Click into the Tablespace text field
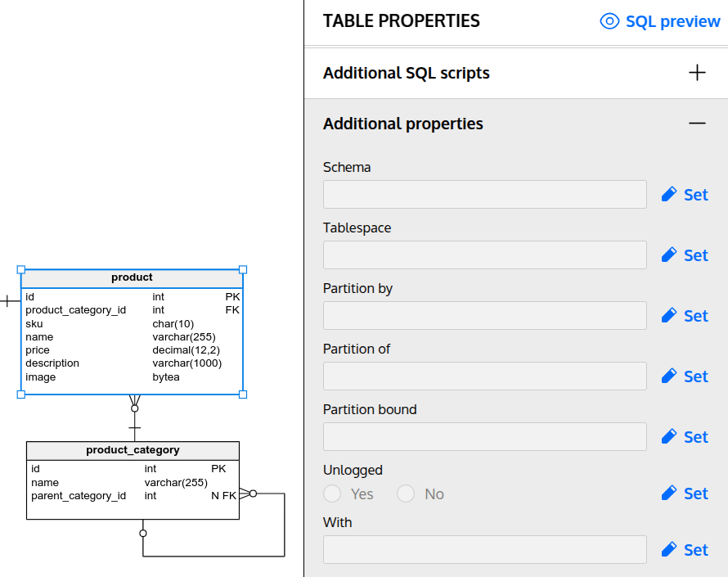 [484, 255]
